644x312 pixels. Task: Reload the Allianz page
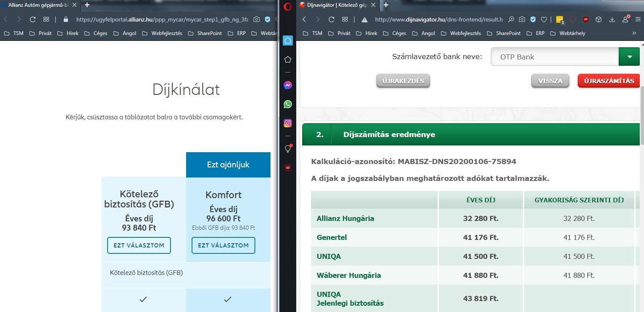pyautogui.click(x=32, y=19)
